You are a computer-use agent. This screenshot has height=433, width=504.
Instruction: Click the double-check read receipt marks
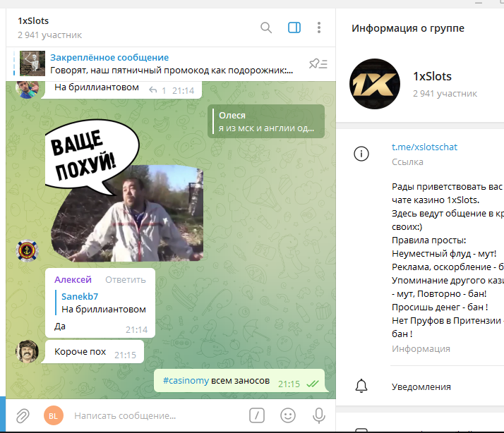312,384
